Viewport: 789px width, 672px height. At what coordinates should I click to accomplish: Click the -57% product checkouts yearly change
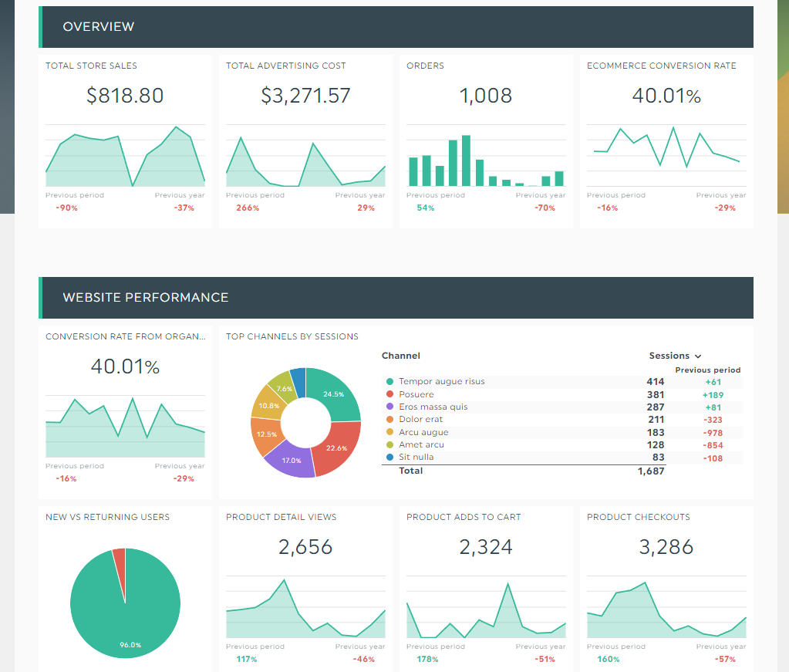(x=724, y=659)
